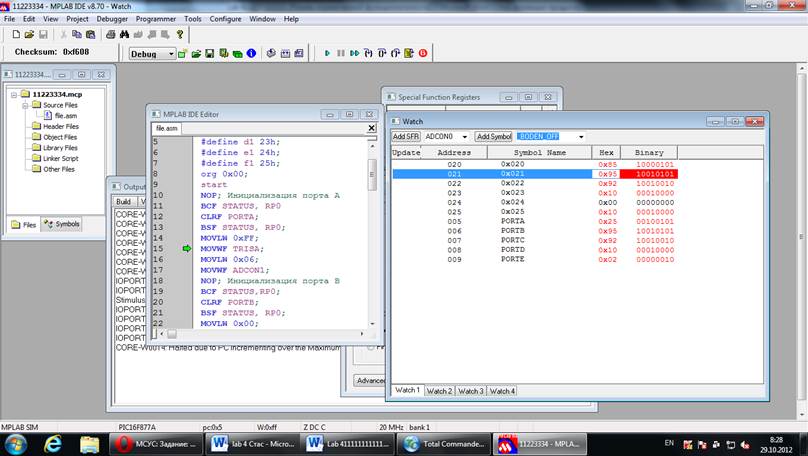Click the New File toolbar icon
The image size is (808, 456).
[x=16, y=35]
